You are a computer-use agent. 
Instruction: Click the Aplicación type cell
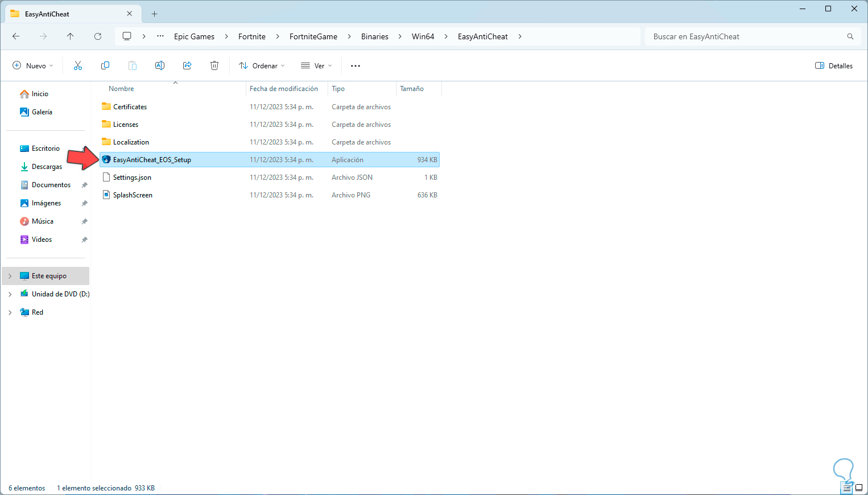click(x=348, y=160)
